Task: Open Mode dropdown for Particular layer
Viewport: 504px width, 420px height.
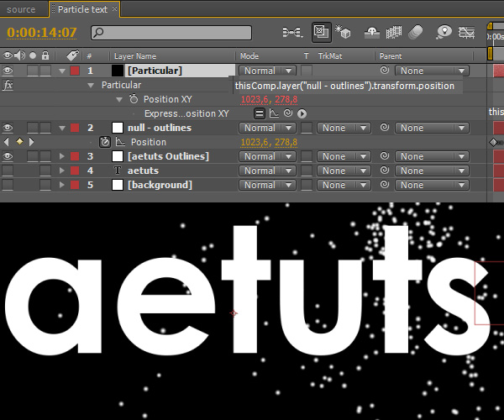Action: [267, 71]
